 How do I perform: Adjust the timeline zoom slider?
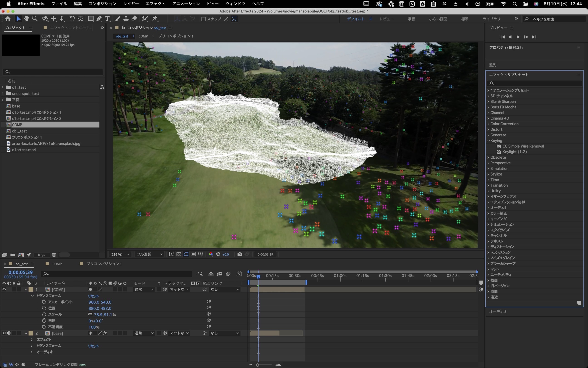coord(258,365)
